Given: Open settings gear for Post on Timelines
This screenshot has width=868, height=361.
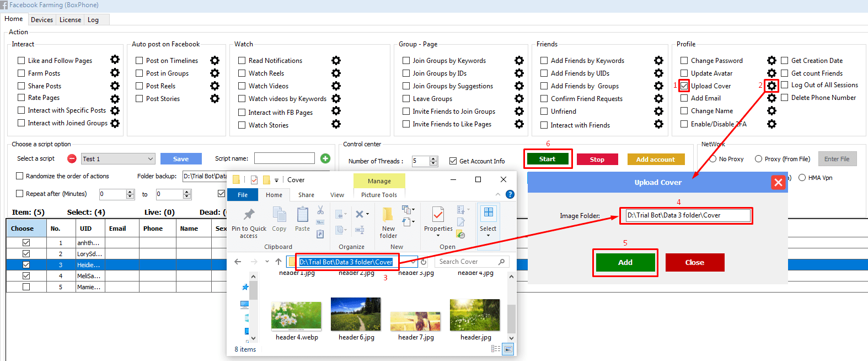Looking at the screenshot, I should point(215,60).
